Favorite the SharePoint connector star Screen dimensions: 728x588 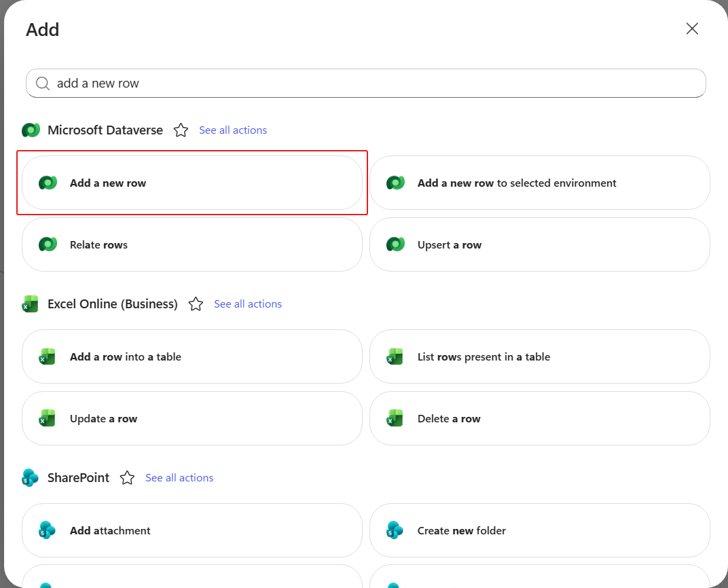coord(127,478)
